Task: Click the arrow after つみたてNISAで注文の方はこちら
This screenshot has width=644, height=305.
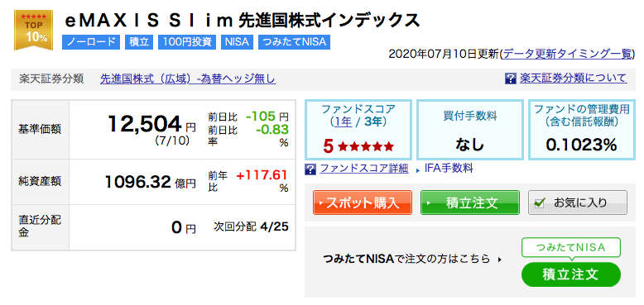Action: [x=499, y=260]
